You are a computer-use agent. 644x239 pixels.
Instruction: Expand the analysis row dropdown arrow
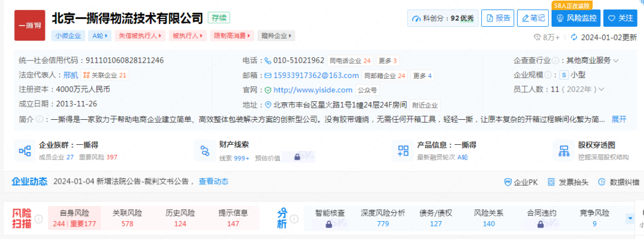click(630, 219)
